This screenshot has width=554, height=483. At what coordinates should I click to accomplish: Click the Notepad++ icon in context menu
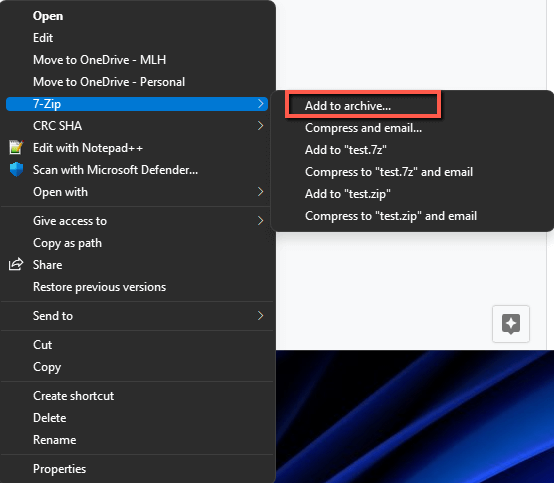point(16,148)
